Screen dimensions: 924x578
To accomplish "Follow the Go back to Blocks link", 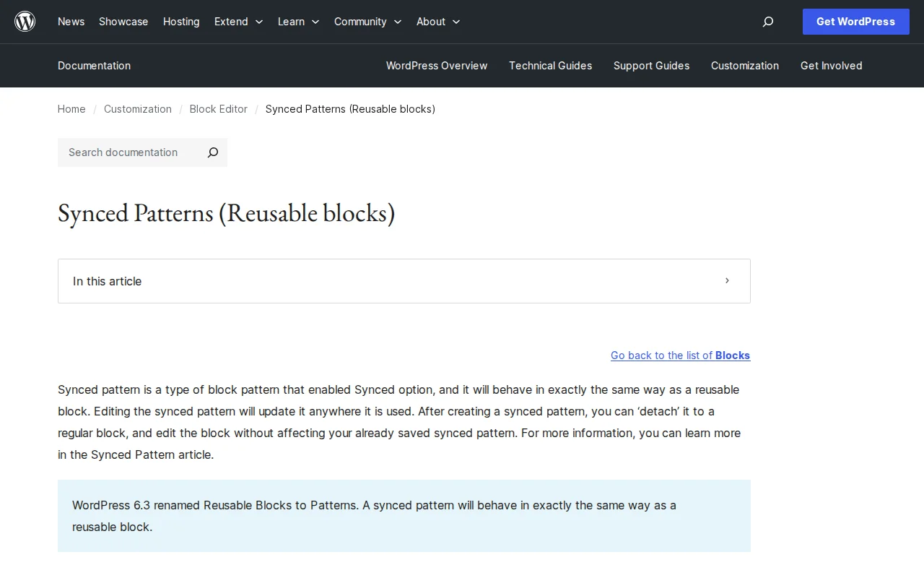I will (680, 355).
